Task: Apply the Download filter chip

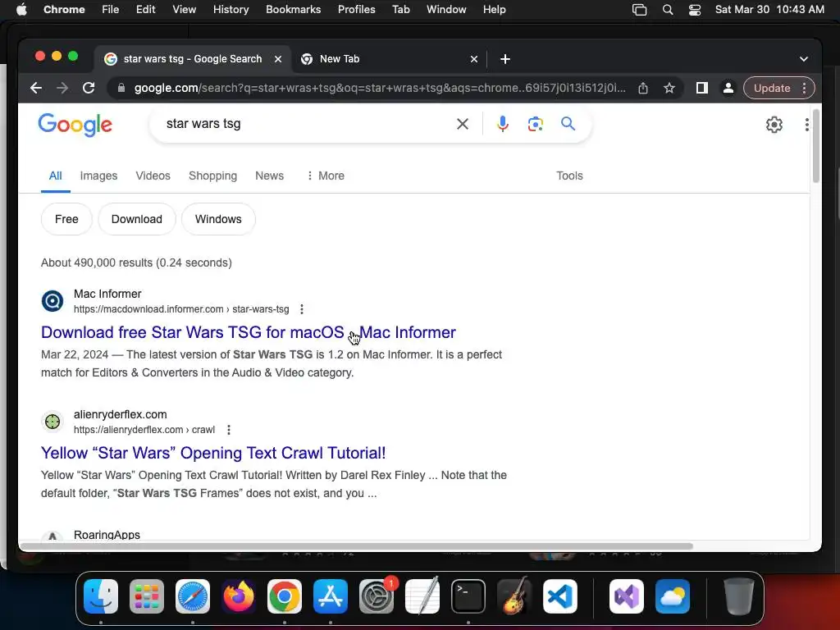Action: (x=137, y=219)
